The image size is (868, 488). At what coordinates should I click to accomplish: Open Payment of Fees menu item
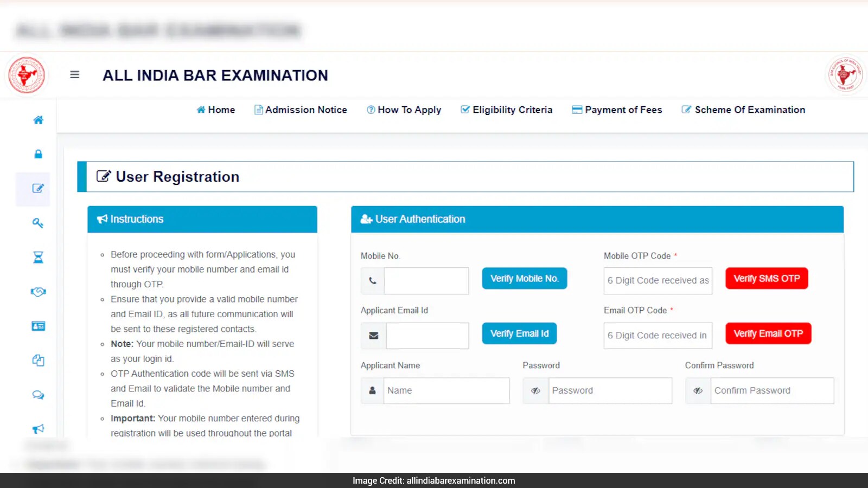pos(617,110)
